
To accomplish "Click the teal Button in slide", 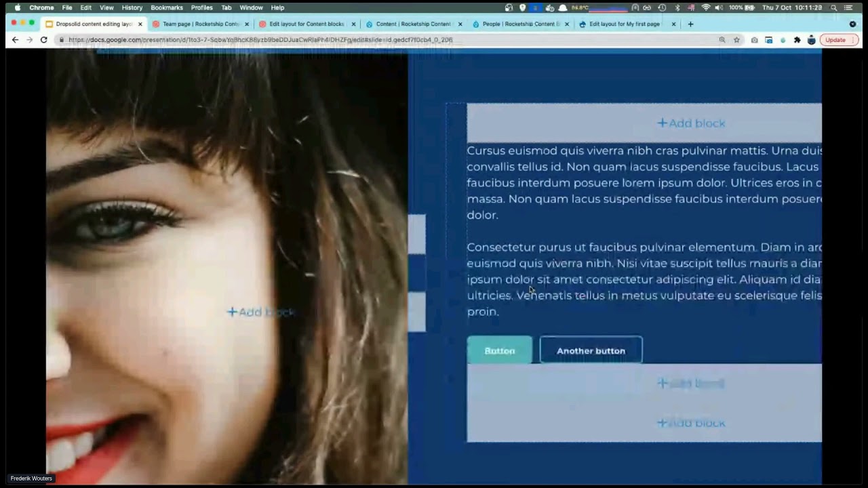I will coord(500,350).
